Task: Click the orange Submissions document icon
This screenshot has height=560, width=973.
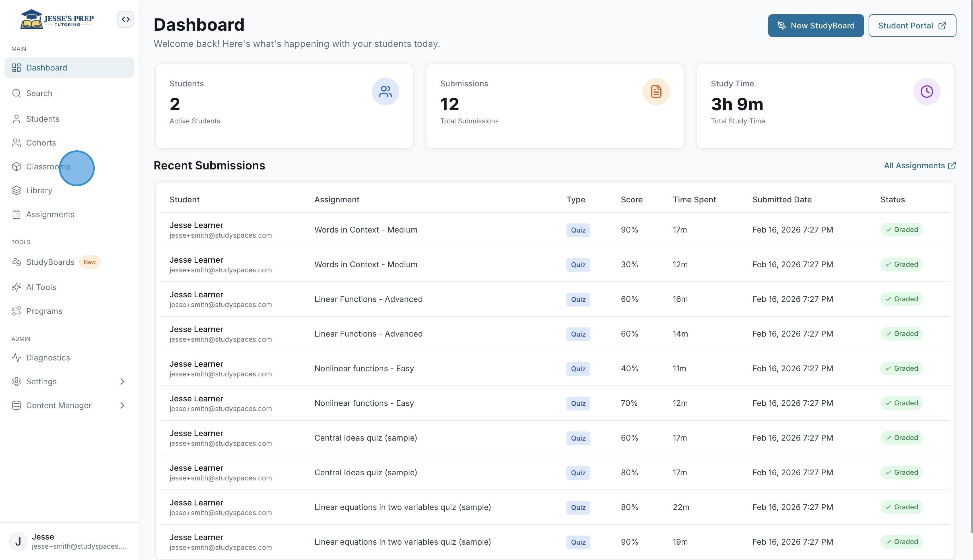Action: coord(656,92)
